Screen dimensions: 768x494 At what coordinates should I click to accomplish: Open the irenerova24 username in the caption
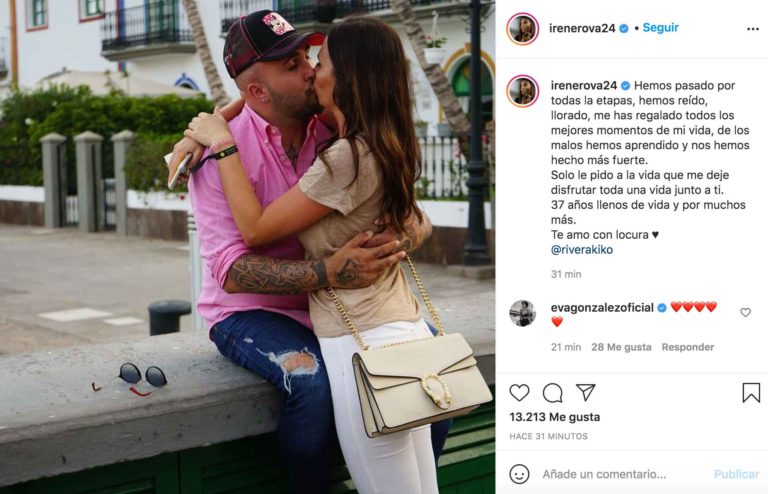(584, 86)
